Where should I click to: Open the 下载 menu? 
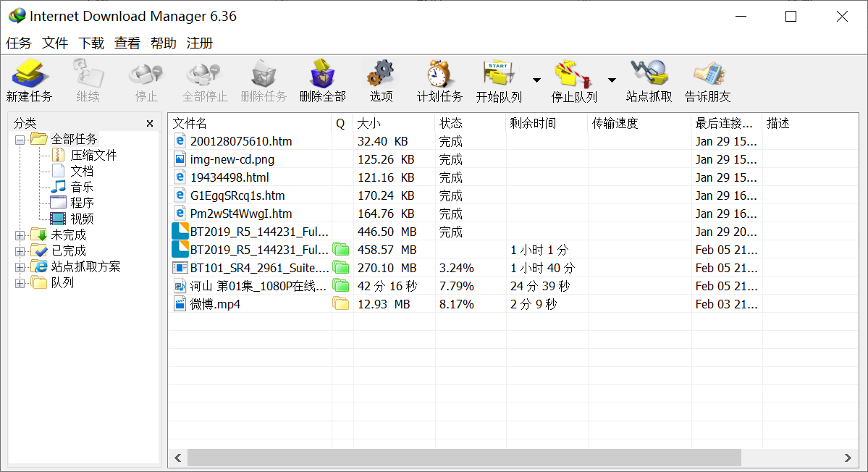[x=91, y=43]
